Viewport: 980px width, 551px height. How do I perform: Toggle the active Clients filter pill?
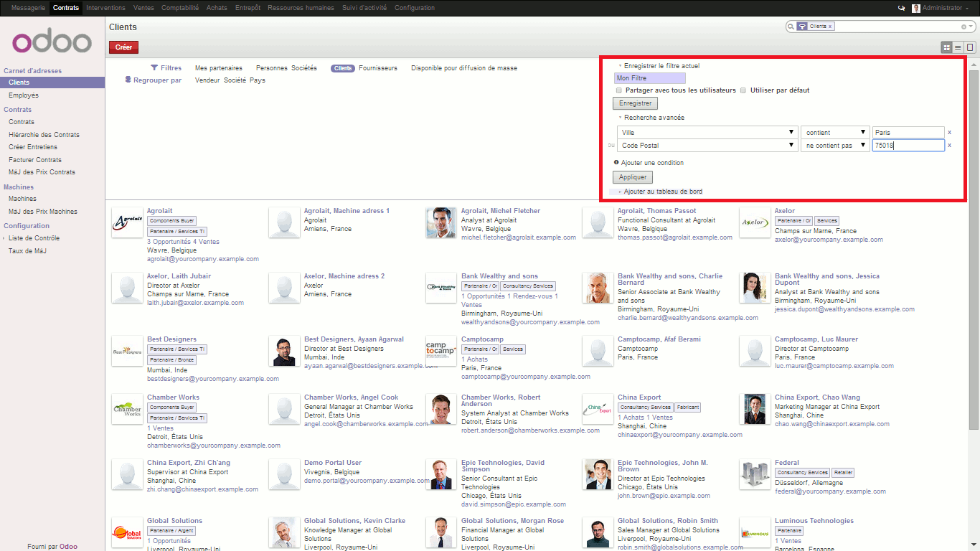(x=343, y=68)
